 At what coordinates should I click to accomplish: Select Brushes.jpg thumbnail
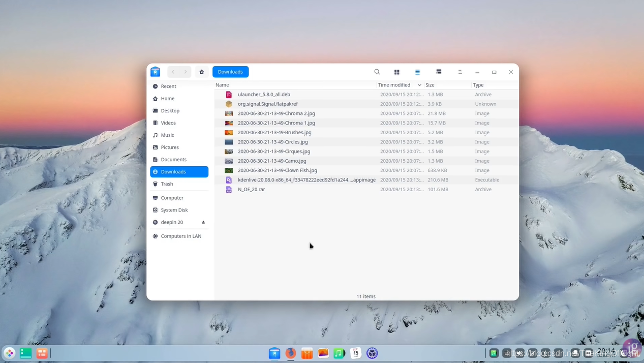(229, 132)
